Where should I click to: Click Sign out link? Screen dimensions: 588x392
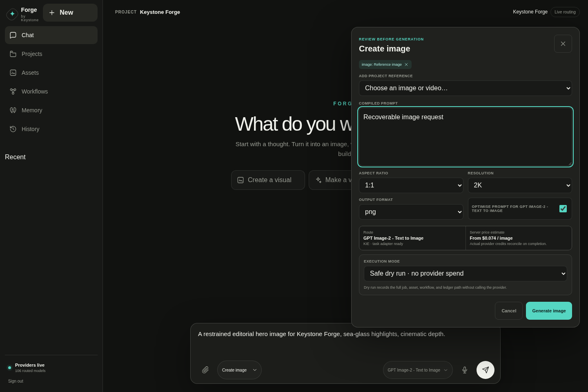[x=16, y=381]
